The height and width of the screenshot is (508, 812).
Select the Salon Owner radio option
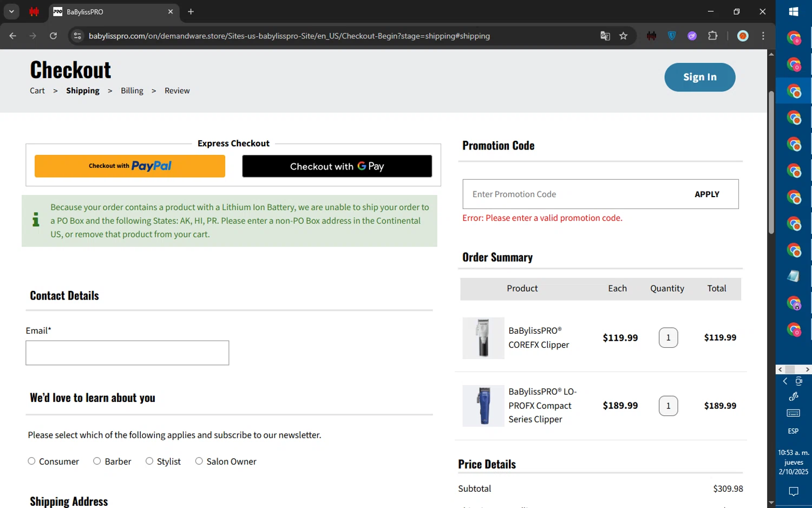tap(199, 461)
